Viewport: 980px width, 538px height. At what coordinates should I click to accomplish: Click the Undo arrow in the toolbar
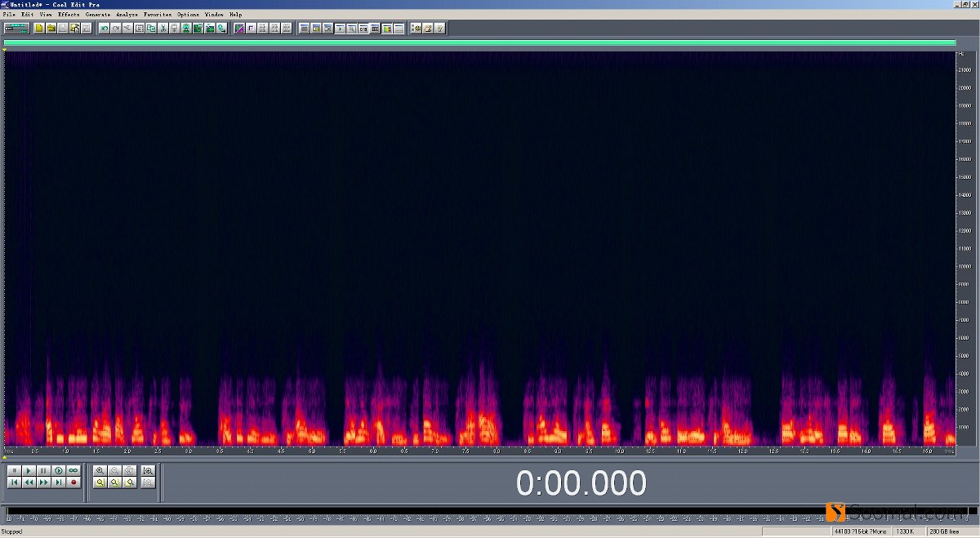(x=104, y=29)
